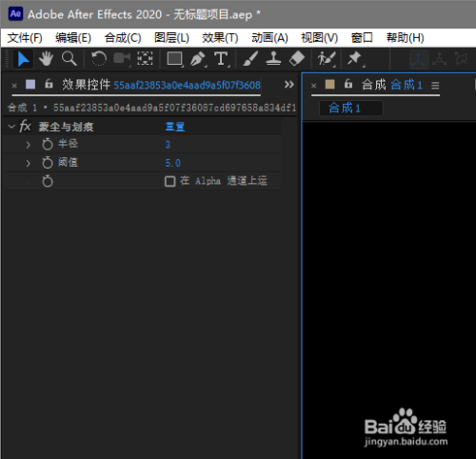The width and height of the screenshot is (476, 459).
Task: Click the After Effects app logo
Action: click(15, 14)
